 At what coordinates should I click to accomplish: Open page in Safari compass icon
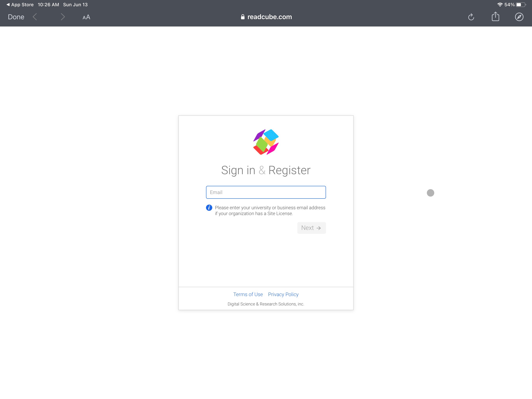click(x=519, y=17)
